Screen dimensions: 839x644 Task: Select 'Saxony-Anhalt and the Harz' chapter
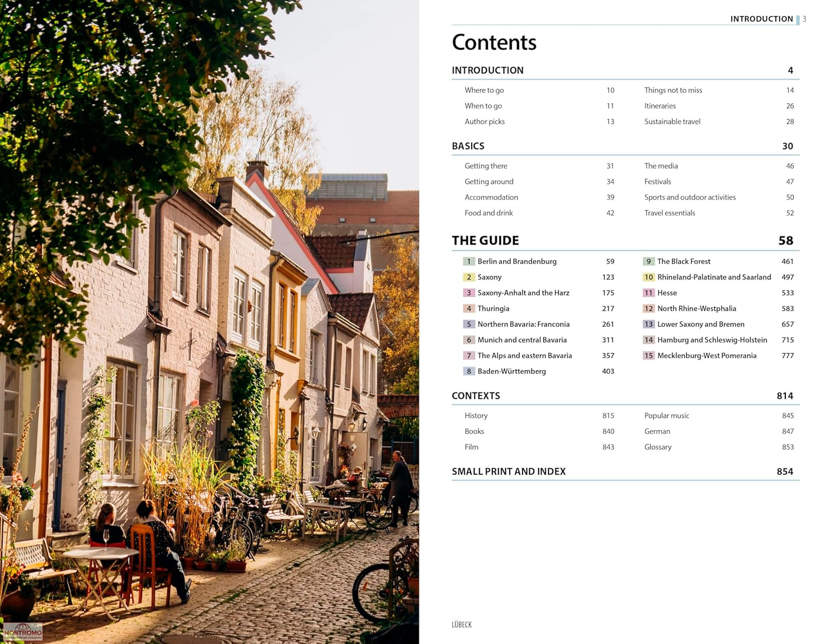524,293
